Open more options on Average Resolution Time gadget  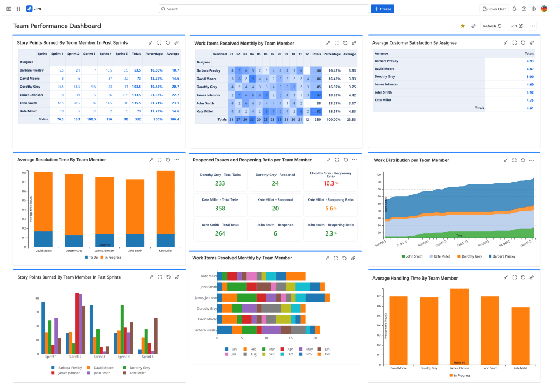176,160
